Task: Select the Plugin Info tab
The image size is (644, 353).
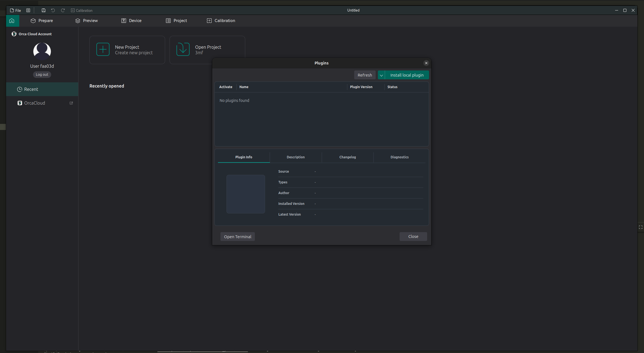Action: click(x=244, y=157)
